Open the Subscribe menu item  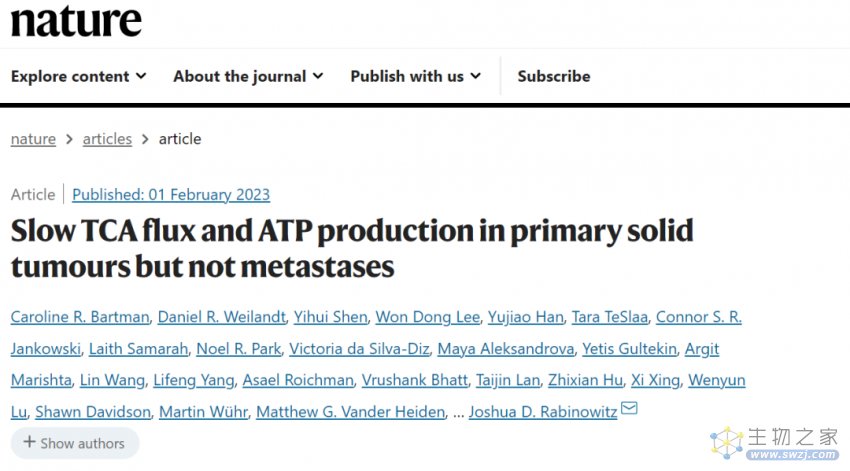(554, 76)
